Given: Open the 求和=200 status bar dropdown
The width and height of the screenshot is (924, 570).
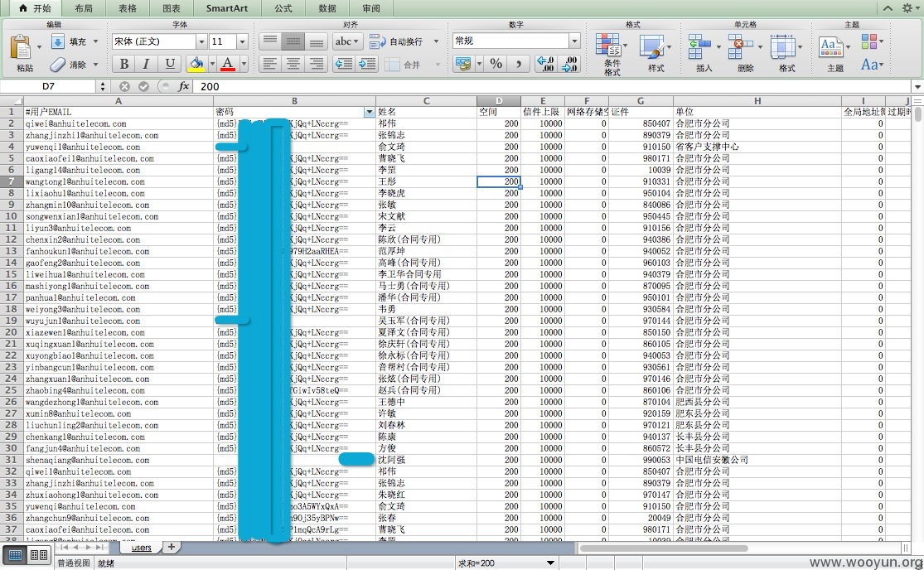Looking at the screenshot, I should click(x=549, y=563).
